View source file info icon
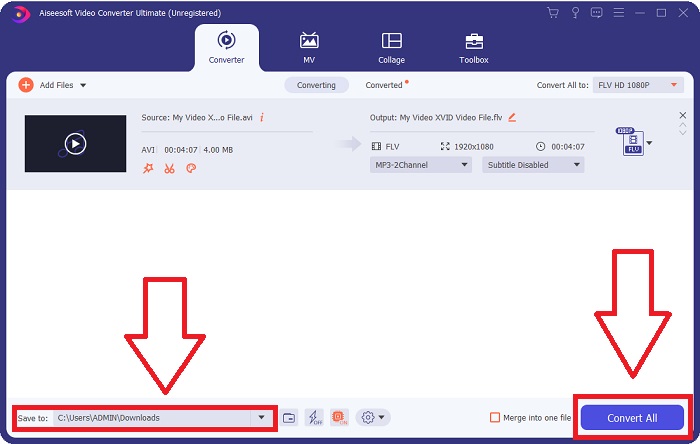 click(x=262, y=117)
